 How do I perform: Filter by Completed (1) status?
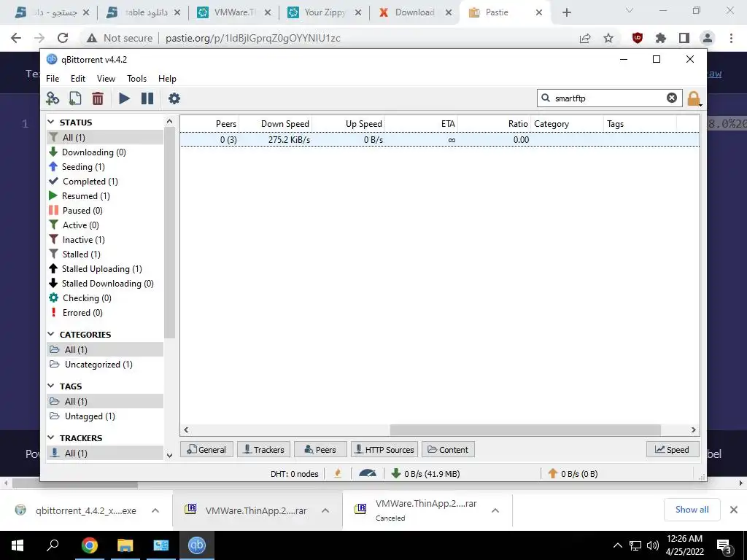coord(83,182)
